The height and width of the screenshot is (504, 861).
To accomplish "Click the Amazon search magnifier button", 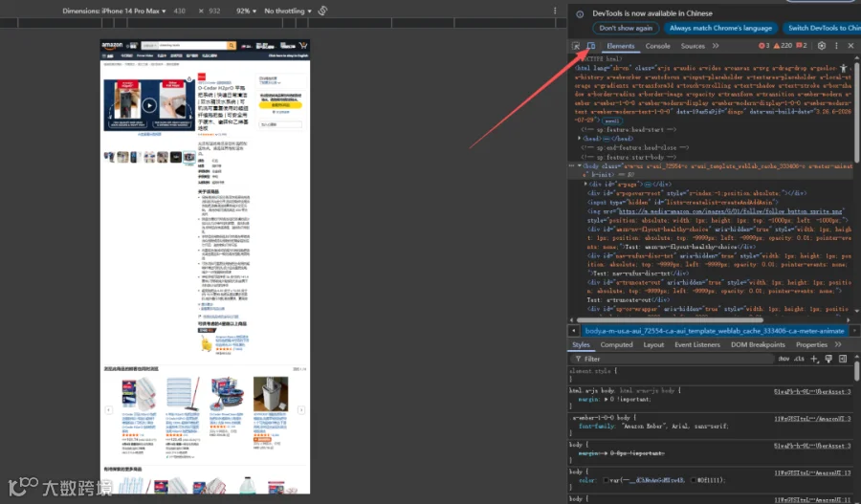I will click(x=232, y=46).
